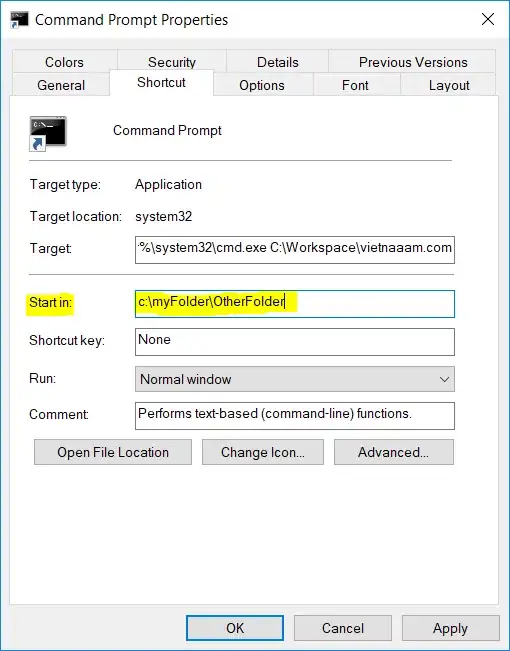Image resolution: width=510 pixels, height=651 pixels.
Task: Click the 'system32' target location text
Action: [164, 216]
